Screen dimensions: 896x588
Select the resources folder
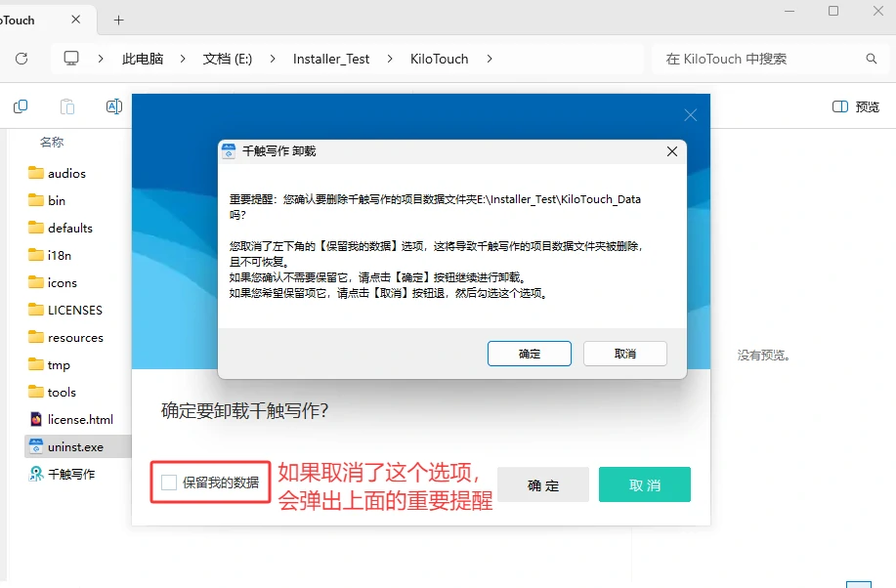point(65,338)
